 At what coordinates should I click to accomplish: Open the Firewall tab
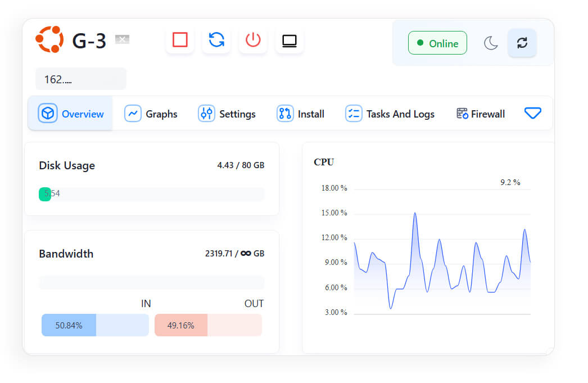click(481, 114)
